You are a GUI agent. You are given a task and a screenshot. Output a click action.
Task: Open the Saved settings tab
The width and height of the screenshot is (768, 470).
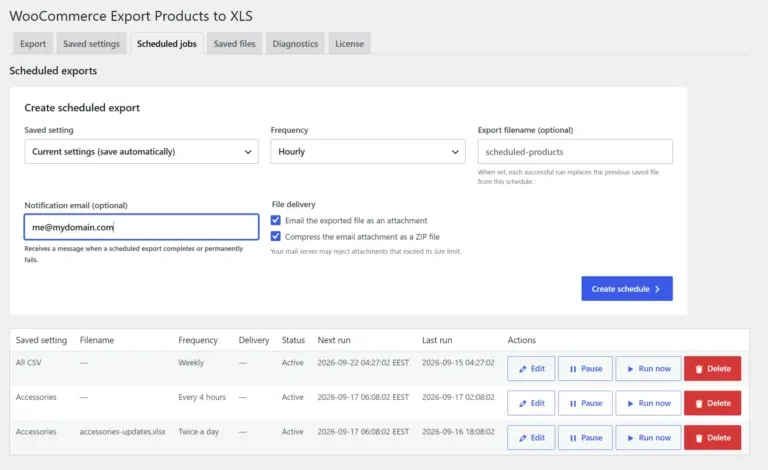[92, 44]
